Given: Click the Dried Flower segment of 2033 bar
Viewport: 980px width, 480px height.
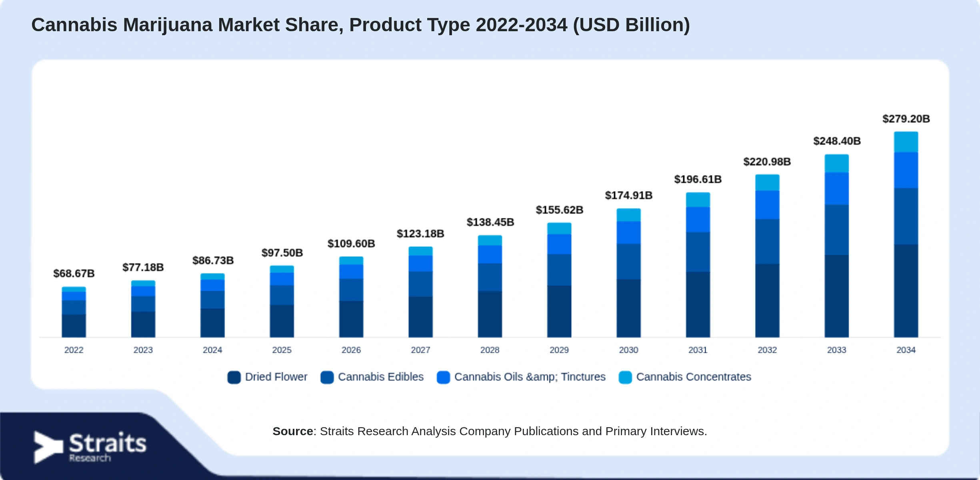Looking at the screenshot, I should 837,296.
